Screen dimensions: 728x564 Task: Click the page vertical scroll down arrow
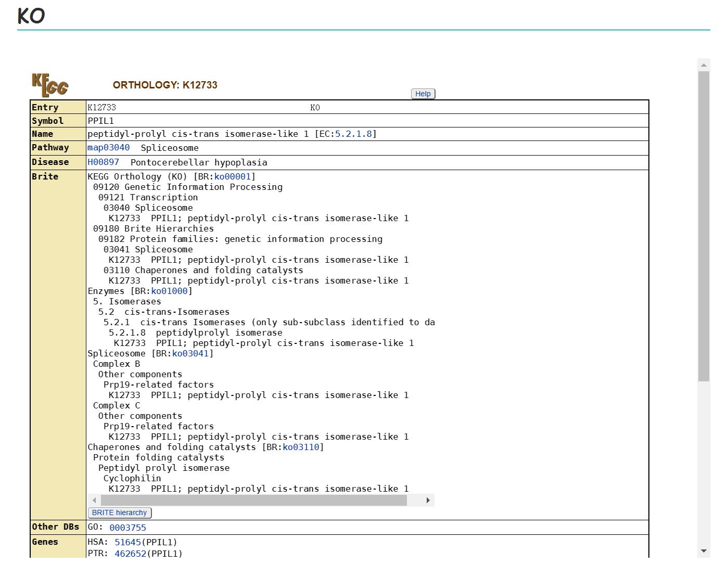pos(704,551)
